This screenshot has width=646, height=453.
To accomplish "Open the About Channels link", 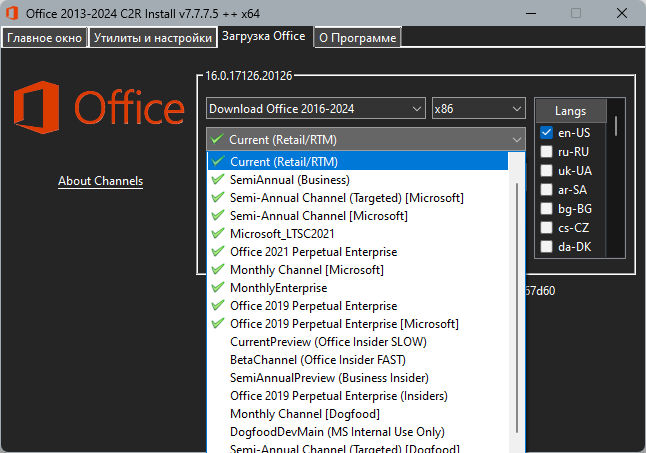I will [101, 181].
